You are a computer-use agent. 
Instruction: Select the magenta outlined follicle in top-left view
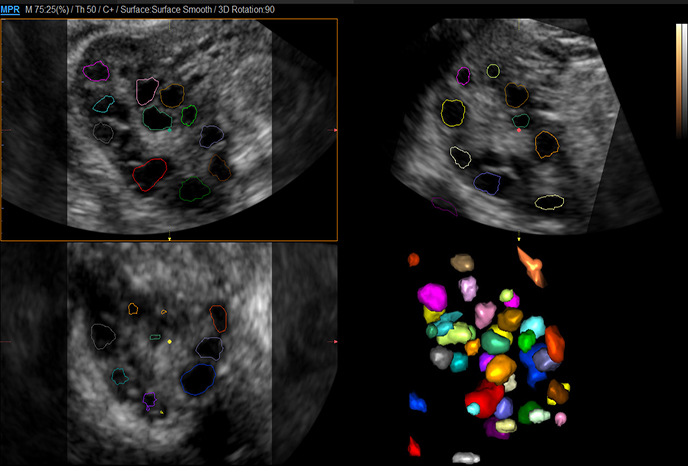(x=96, y=71)
